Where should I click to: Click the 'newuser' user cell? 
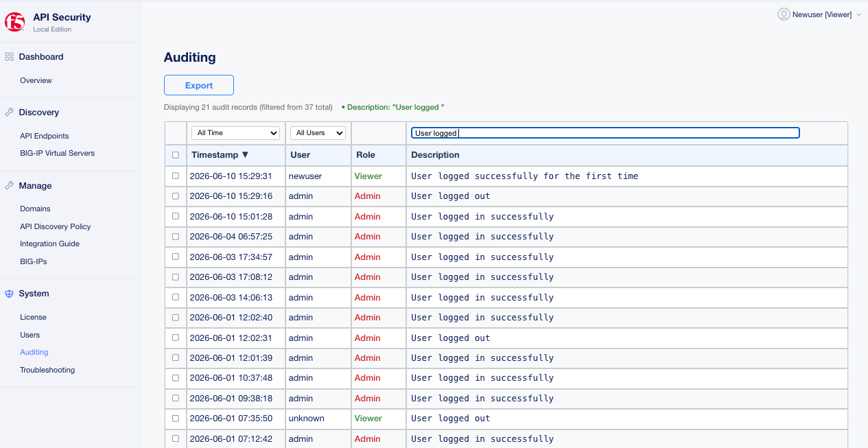305,176
